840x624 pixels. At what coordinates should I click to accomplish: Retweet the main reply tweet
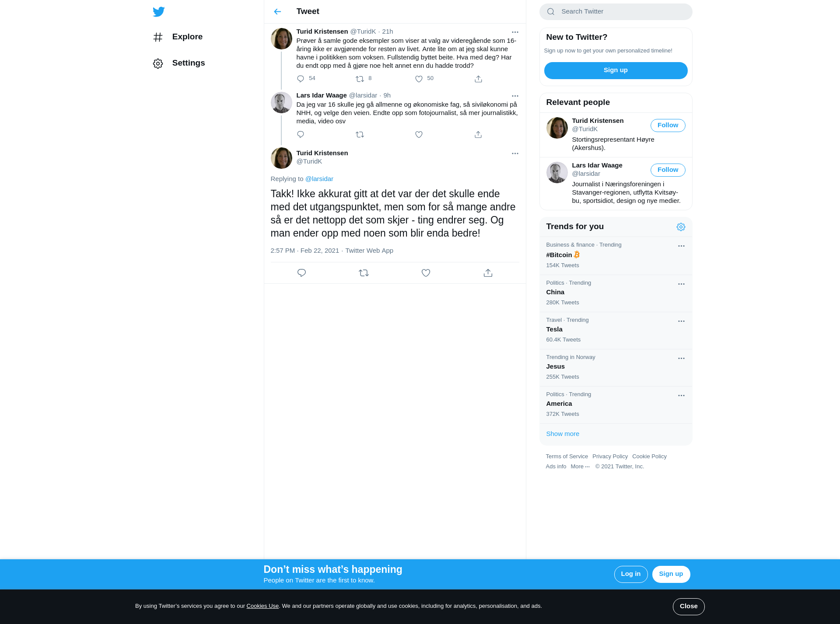pos(364,273)
